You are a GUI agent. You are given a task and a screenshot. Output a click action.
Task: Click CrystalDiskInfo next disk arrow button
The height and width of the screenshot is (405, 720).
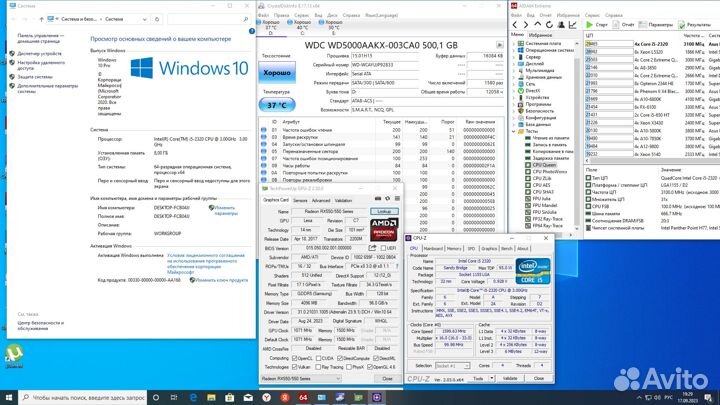click(x=500, y=45)
